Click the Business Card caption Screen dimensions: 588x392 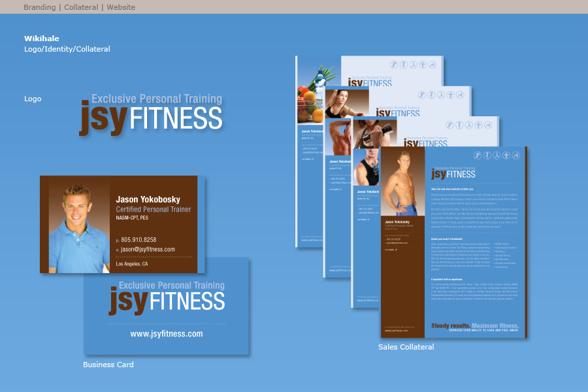(x=108, y=365)
